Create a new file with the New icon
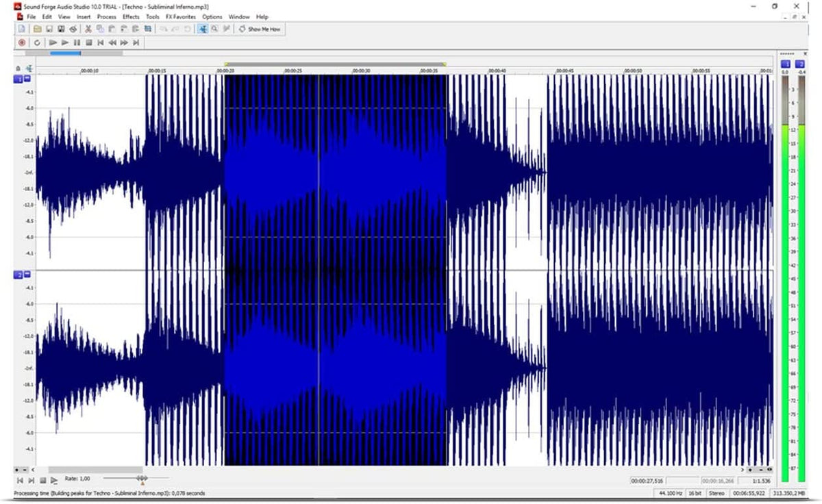Viewport: 822px width, 504px height. 21,29
